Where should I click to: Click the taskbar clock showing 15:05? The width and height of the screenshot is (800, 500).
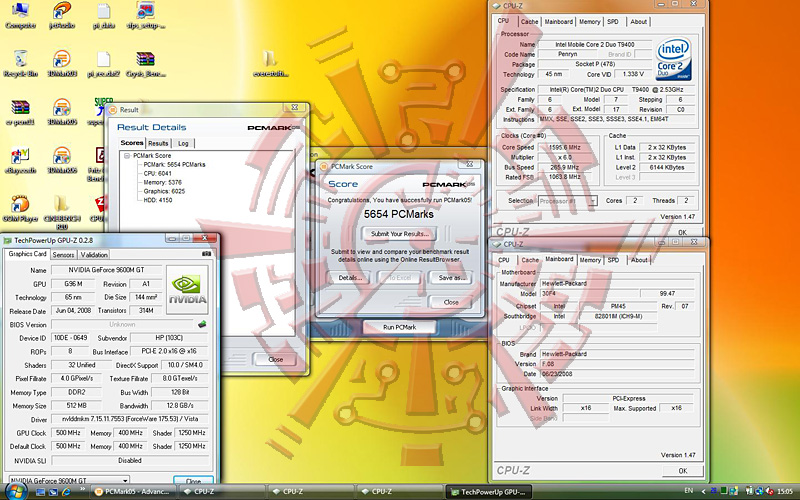pyautogui.click(x=785, y=492)
